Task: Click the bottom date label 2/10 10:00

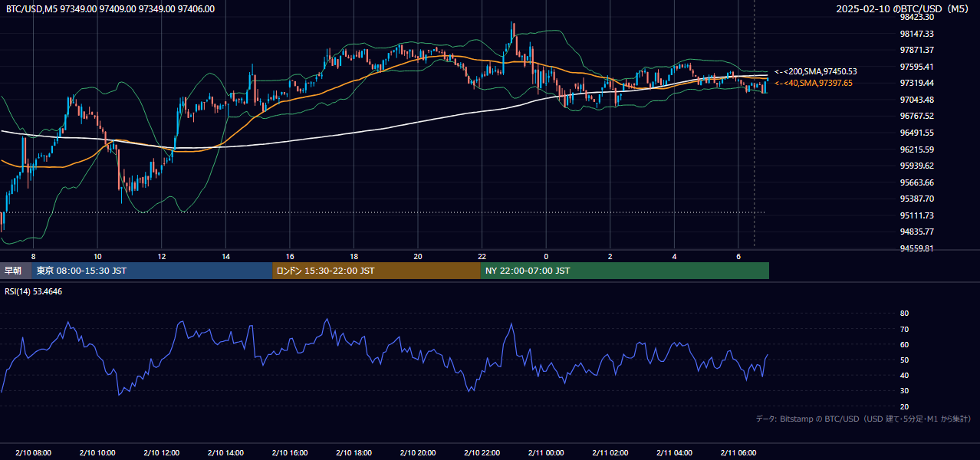Action: coord(97,453)
